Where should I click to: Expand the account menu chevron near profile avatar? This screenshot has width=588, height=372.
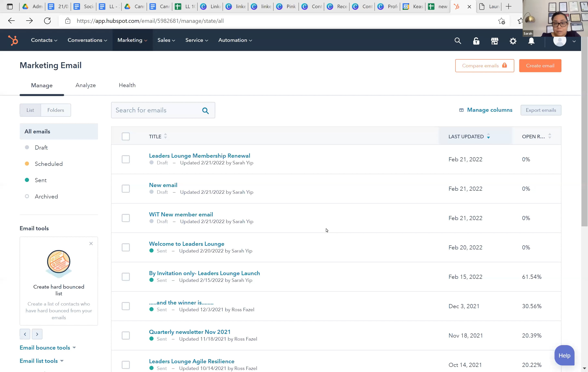point(574,41)
